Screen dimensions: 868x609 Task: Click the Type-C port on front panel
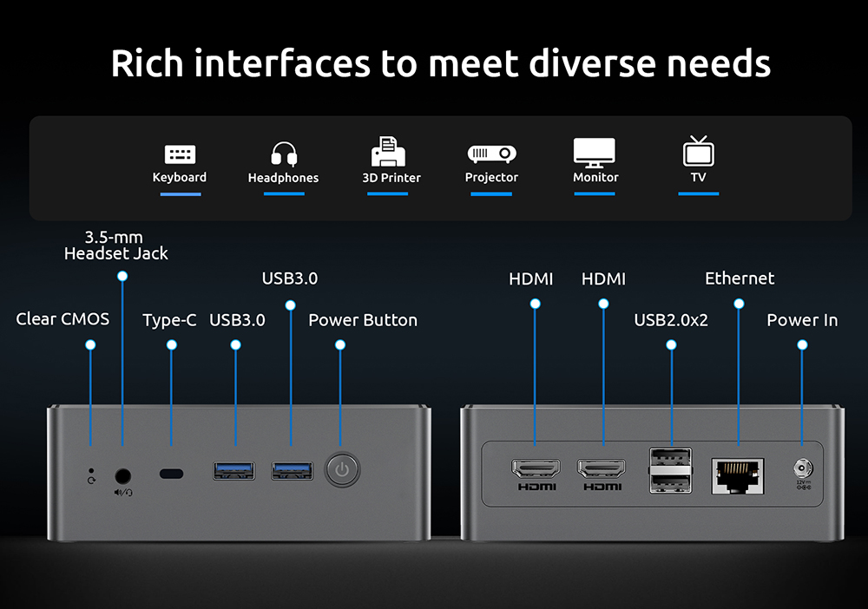(172, 474)
